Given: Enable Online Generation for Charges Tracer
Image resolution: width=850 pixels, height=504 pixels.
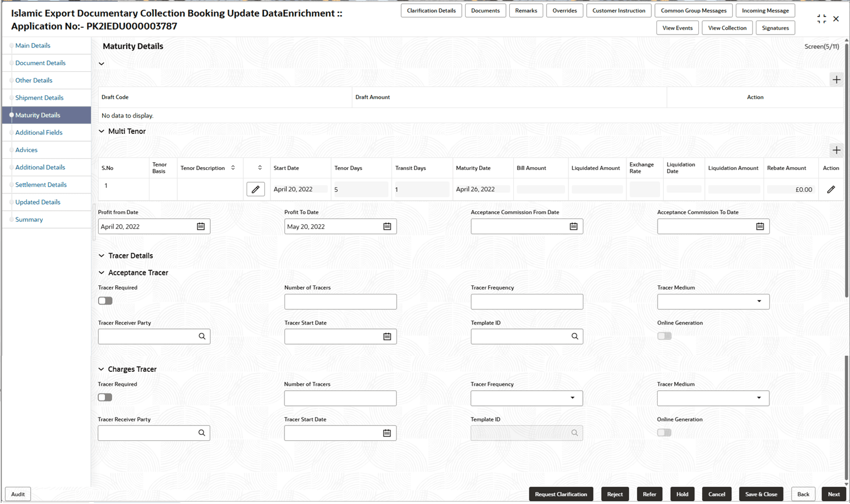Looking at the screenshot, I should pos(664,432).
